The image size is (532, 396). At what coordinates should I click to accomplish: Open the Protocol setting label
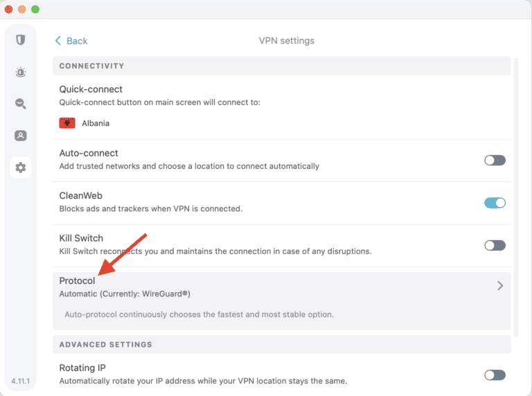[x=77, y=281]
